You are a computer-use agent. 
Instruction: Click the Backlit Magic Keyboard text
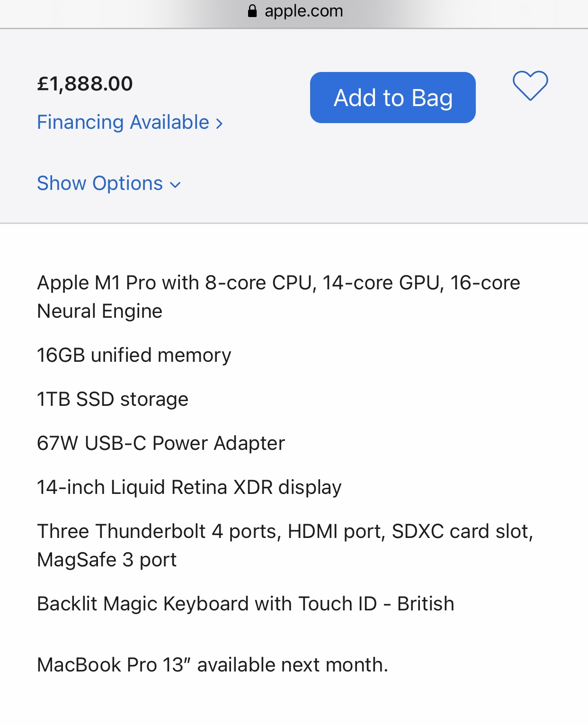point(206,604)
